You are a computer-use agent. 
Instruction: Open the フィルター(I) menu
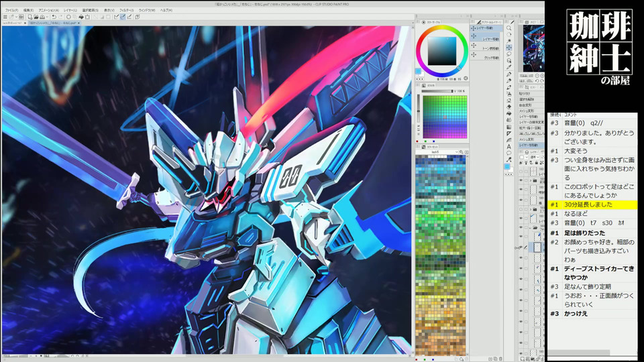tap(127, 10)
